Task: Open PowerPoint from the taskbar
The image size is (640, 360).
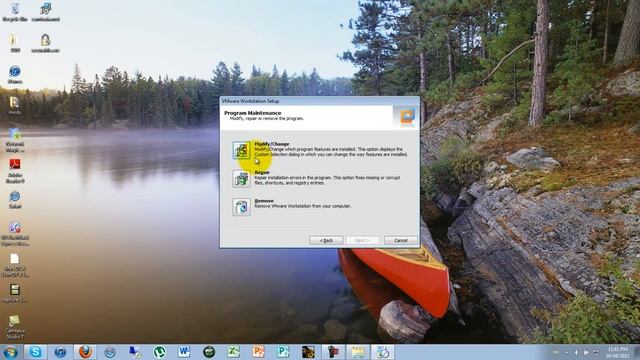Action: coord(258,352)
